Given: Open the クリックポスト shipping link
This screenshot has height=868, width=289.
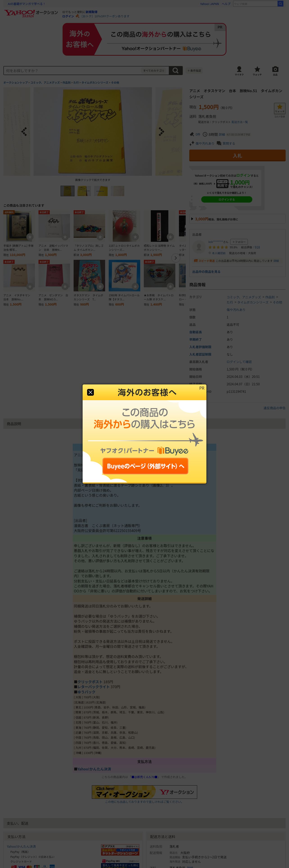Looking at the screenshot, I should click(x=90, y=682).
